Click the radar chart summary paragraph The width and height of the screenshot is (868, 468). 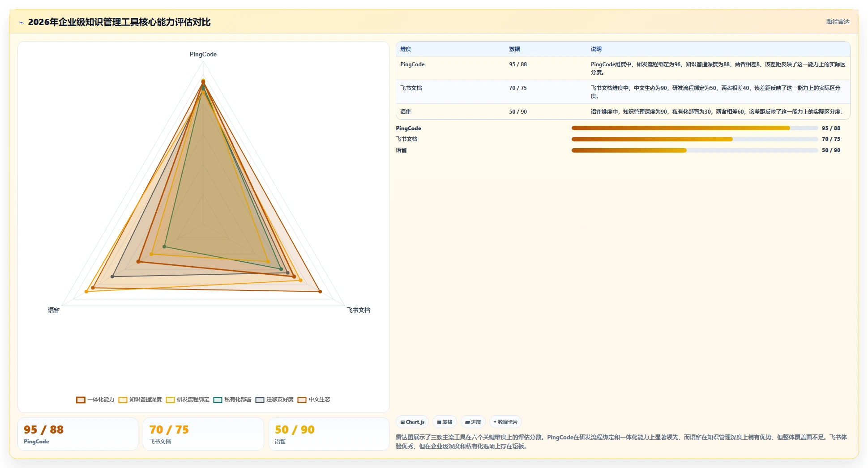621,442
